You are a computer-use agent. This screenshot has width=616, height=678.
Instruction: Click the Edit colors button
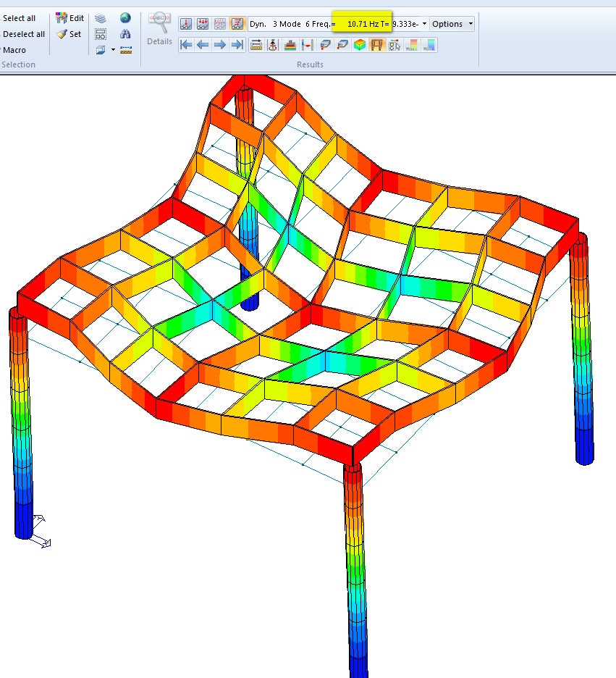[70, 18]
